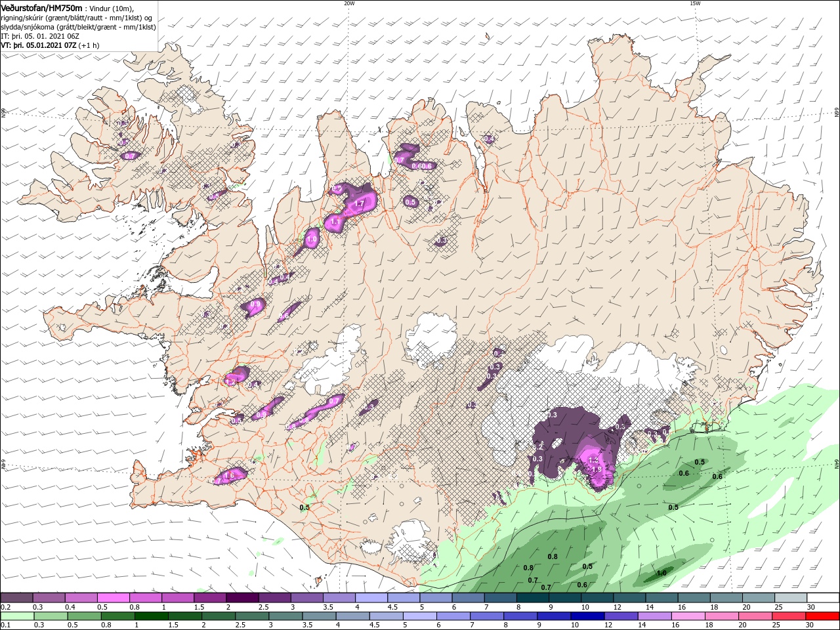The width and height of the screenshot is (840, 630).
Task: Click the '1.7' snowfall value on the map
Action: [x=360, y=204]
